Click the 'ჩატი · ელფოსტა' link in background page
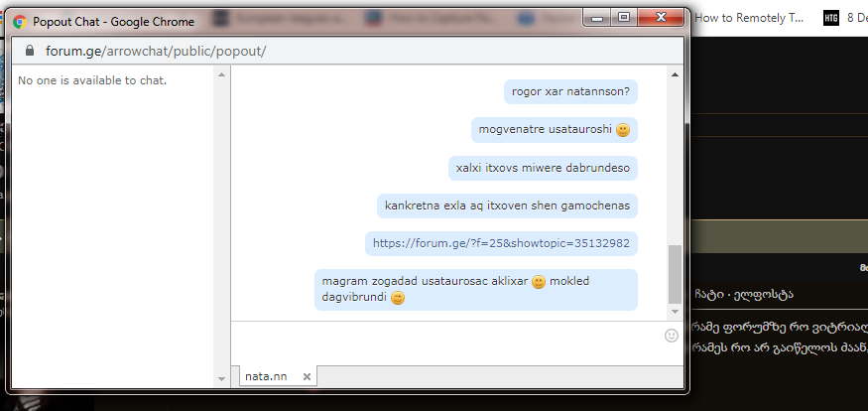Screen dimensions: 868x411 point(743,294)
